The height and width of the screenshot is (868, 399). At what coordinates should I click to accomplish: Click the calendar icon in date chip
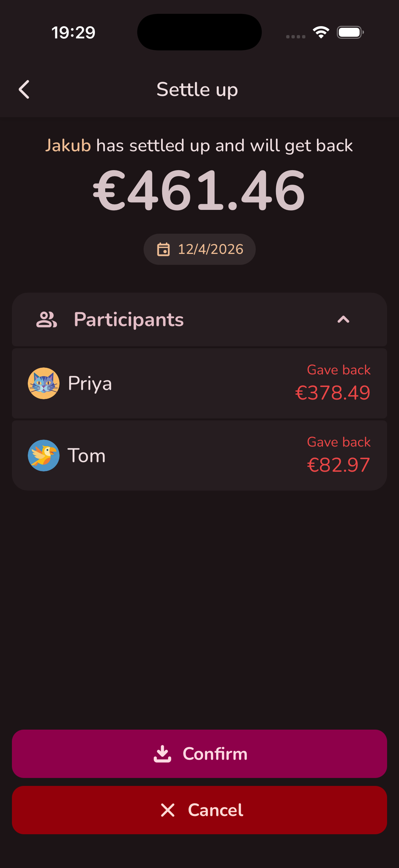[163, 249]
